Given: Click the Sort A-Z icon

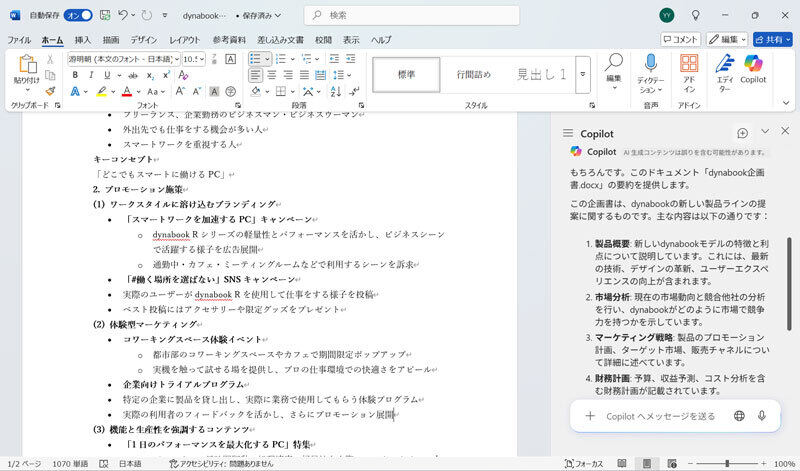Looking at the screenshot, I should (336, 92).
